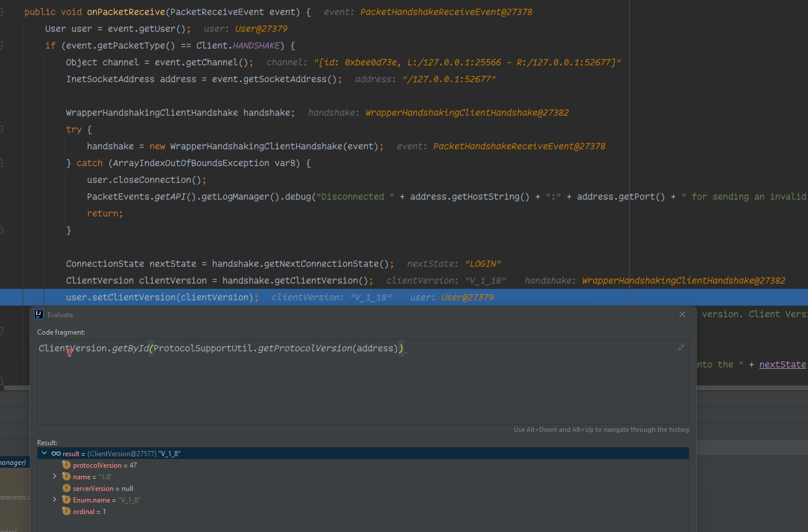Close the Evaluate dialog
The height and width of the screenshot is (532, 808).
click(682, 314)
